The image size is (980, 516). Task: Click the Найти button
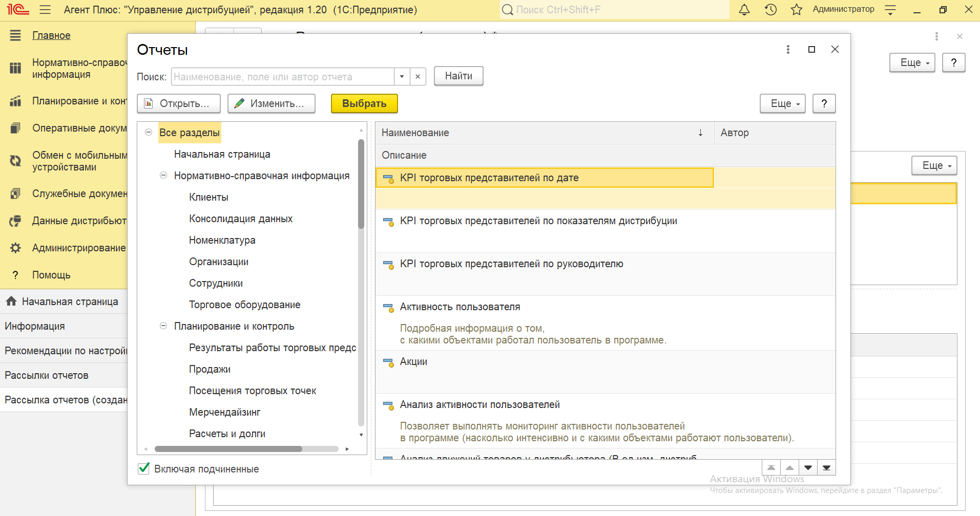click(x=458, y=76)
